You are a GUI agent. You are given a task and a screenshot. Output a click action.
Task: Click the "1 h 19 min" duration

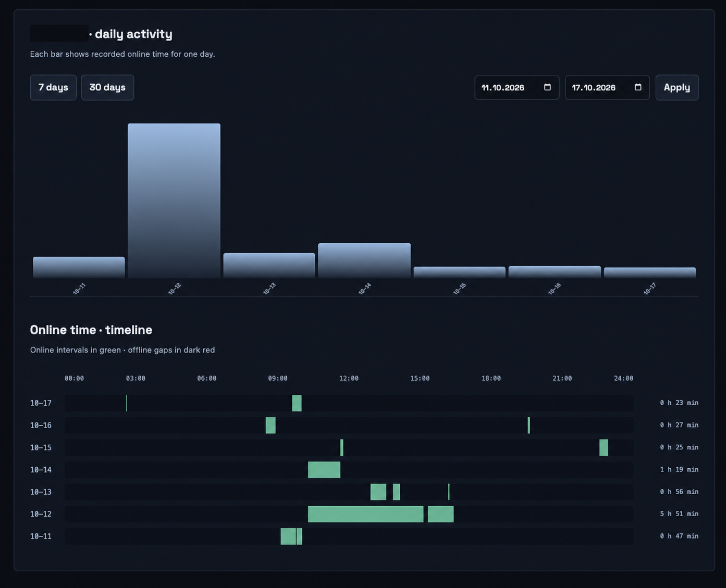pyautogui.click(x=679, y=470)
